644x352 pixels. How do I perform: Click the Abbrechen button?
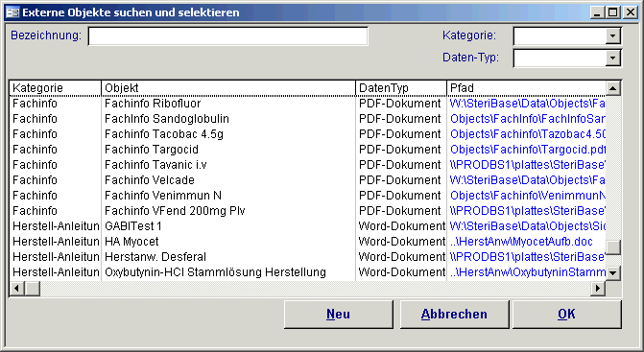point(454,315)
